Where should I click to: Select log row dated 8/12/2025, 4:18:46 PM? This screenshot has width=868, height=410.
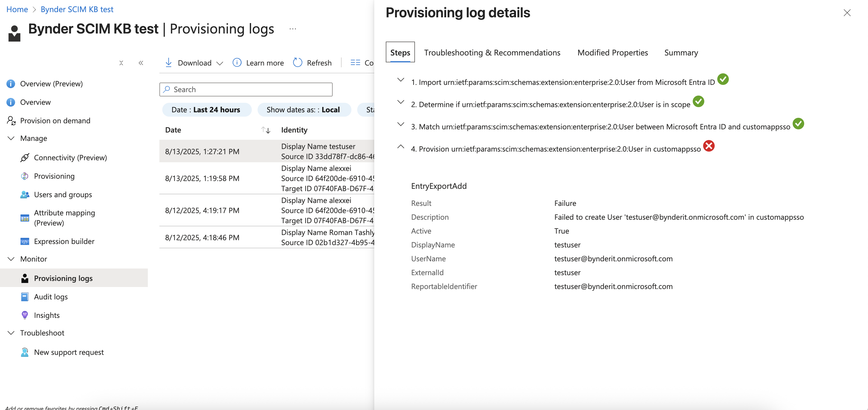267,238
